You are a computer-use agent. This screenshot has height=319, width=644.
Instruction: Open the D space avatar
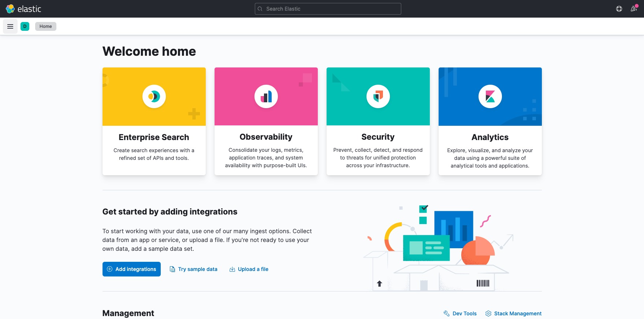(x=25, y=26)
